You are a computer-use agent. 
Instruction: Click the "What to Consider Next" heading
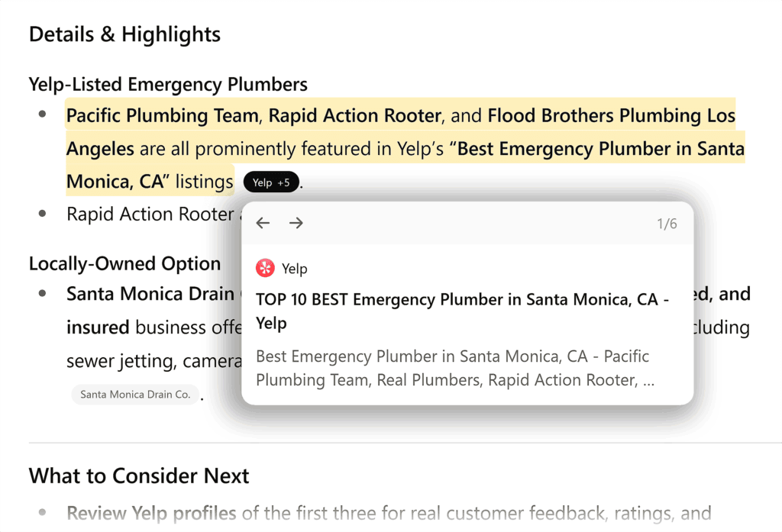139,476
